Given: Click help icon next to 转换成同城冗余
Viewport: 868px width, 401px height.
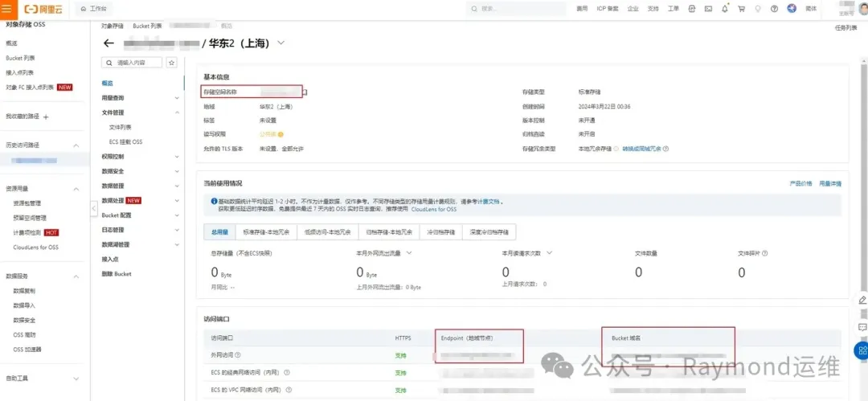Looking at the screenshot, I should pos(665,149).
